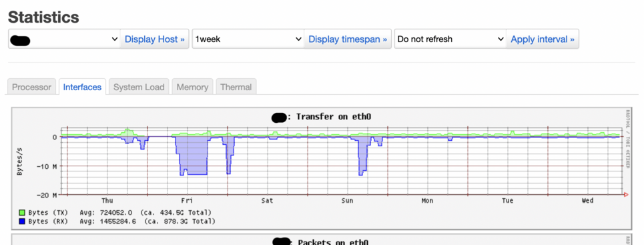
Task: Click the Transfer on eth0 graph title
Action: pos(333,117)
